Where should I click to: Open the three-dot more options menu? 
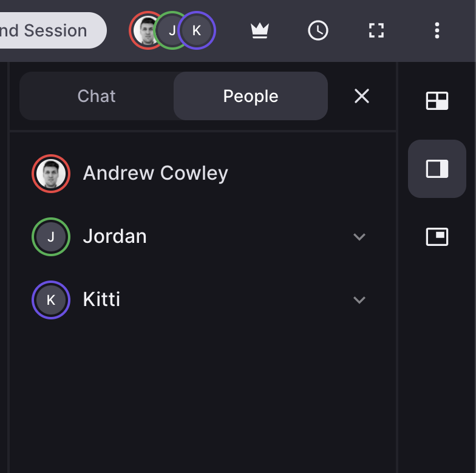coord(437,30)
